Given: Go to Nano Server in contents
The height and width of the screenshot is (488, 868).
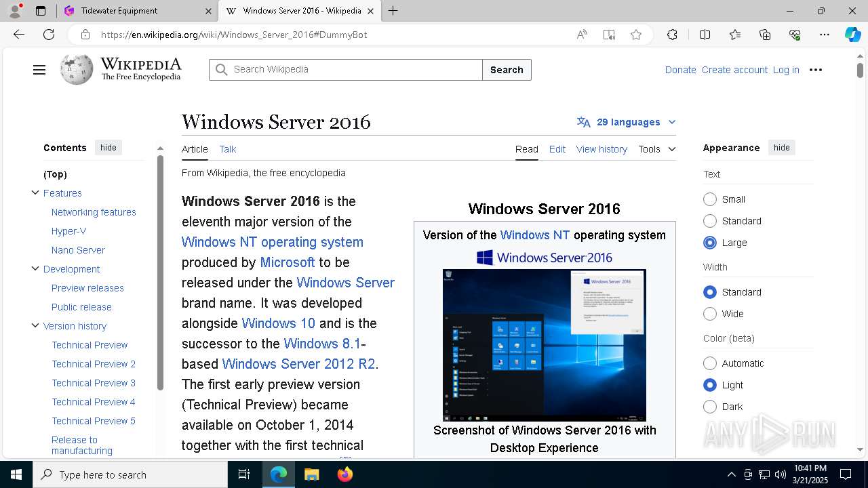Looking at the screenshot, I should pos(78,250).
